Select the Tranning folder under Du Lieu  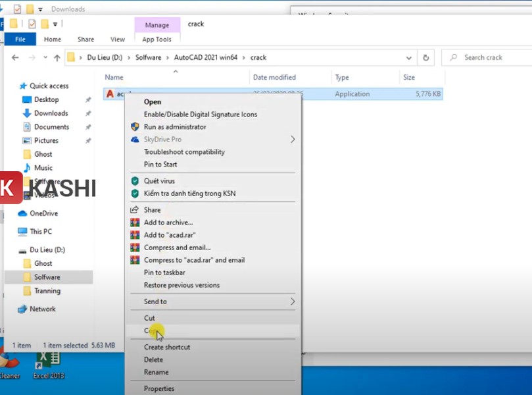47,291
